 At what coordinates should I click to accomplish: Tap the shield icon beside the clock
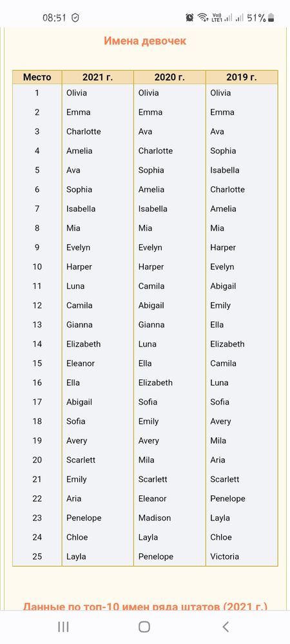[75, 17]
